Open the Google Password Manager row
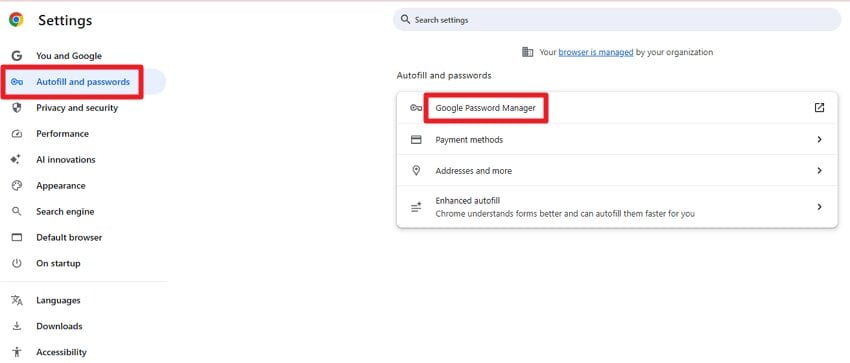This screenshot has height=363, width=850. pyautogui.click(x=617, y=108)
